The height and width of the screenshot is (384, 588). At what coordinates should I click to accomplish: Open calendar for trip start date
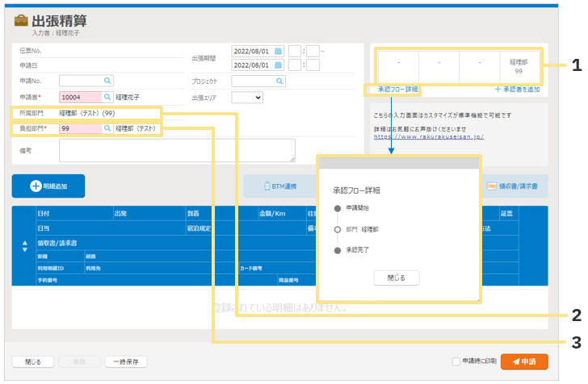pos(278,51)
